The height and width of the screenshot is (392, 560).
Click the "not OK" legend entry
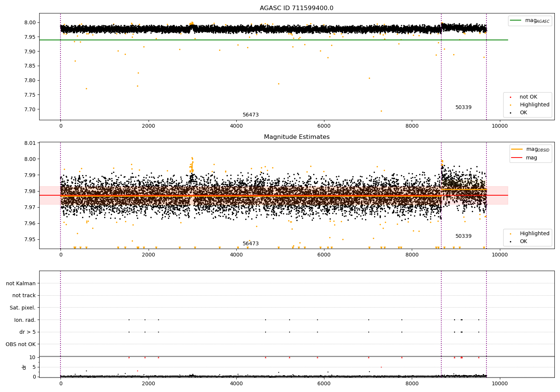(528, 97)
